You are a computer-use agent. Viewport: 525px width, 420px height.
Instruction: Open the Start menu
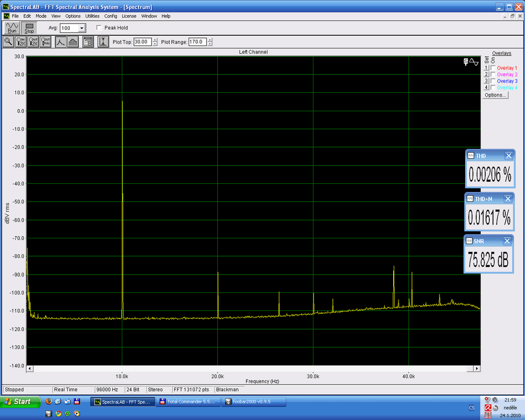click(x=20, y=402)
